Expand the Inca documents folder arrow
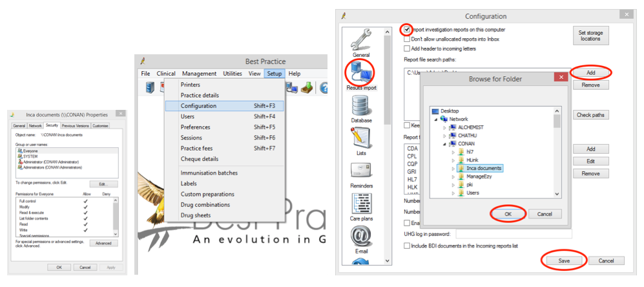Screen dimensions: 644x287 tap(453, 169)
